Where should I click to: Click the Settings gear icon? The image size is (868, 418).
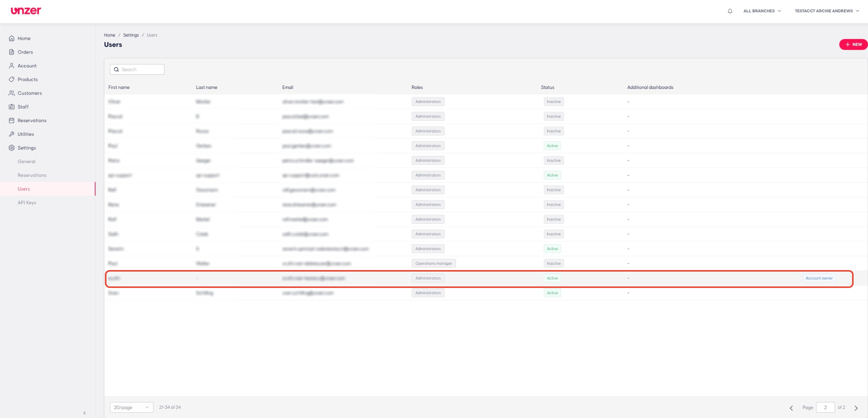click(x=12, y=148)
